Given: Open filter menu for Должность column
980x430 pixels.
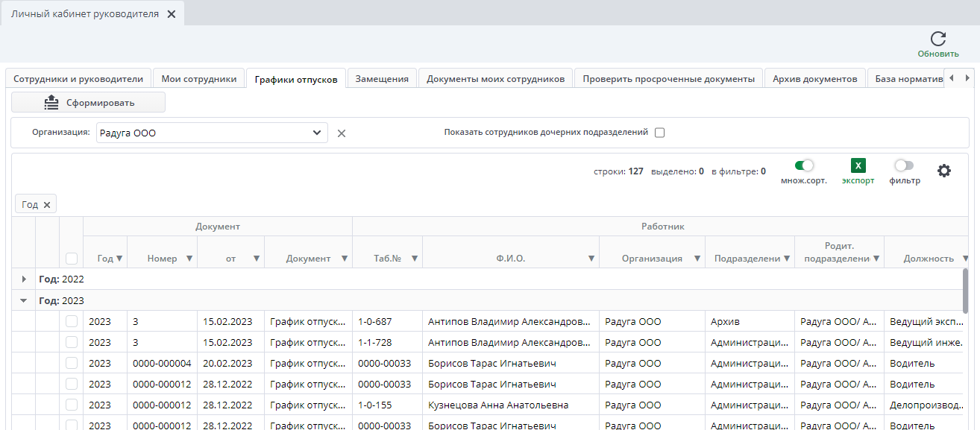Looking at the screenshot, I should (x=965, y=259).
